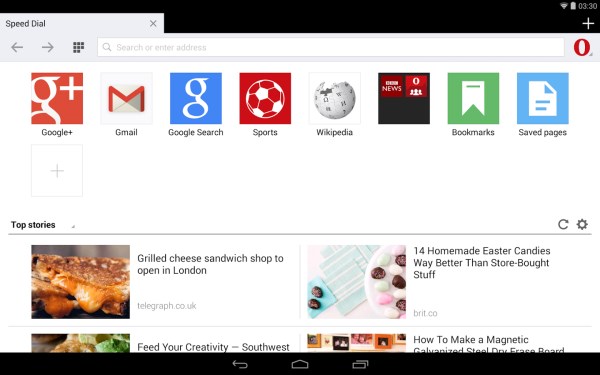Expand the Top stories category dropdown

click(42, 225)
